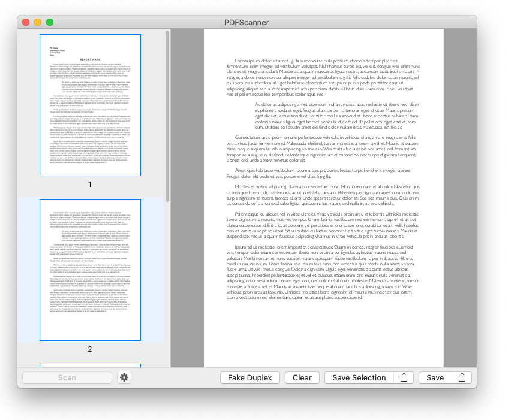
Task: Click the Fake Duplex button
Action: [x=250, y=378]
